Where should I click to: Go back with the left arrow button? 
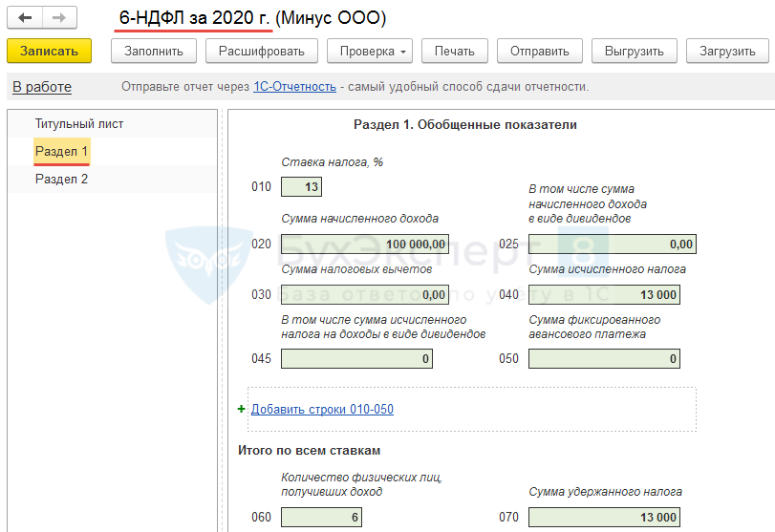tap(25, 18)
